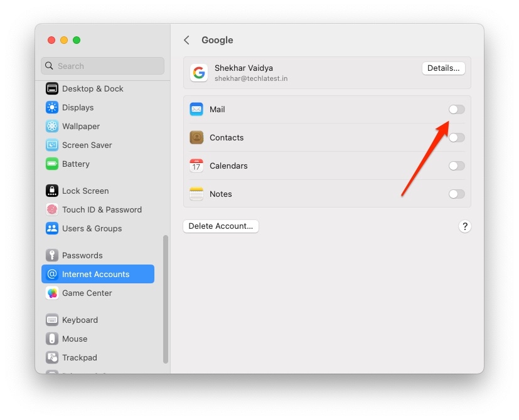Click the search magnifier icon
This screenshot has height=420, width=519.
click(x=49, y=66)
